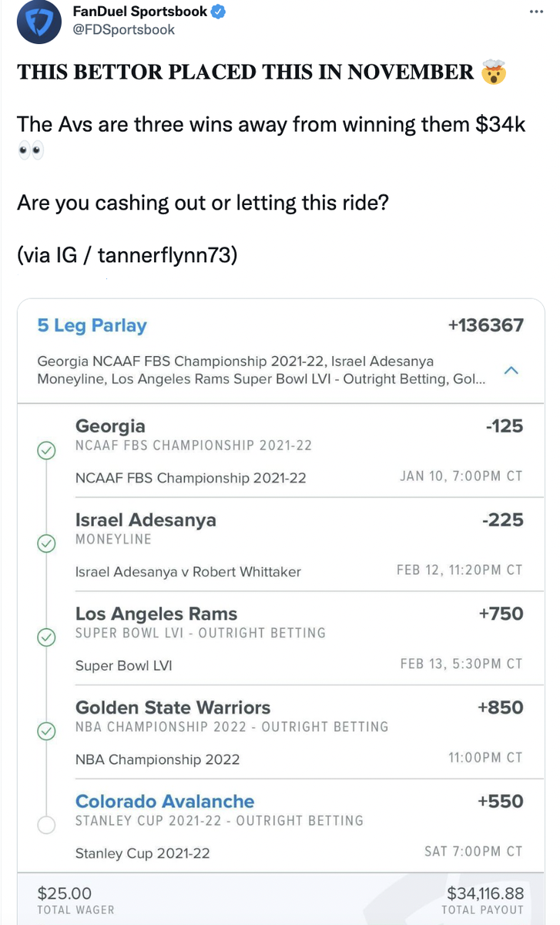Screen dimensions: 560x925
Task: Click the @FDSportsbook handle
Action: pyautogui.click(x=123, y=30)
